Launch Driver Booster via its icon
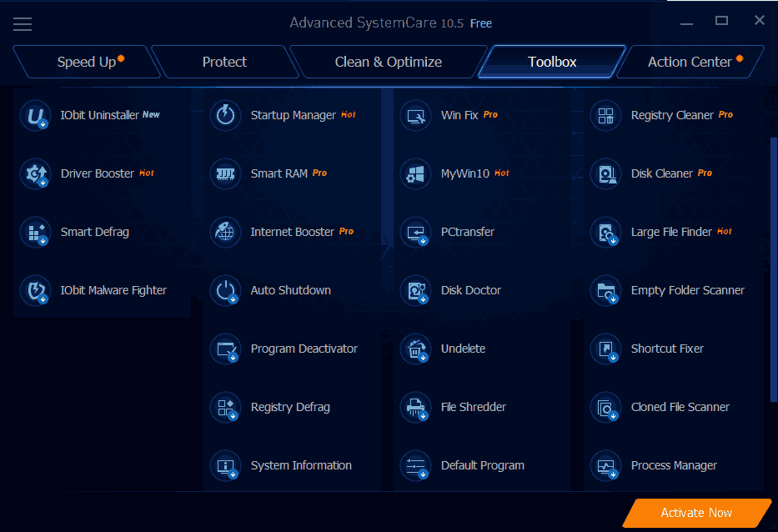 (36, 173)
